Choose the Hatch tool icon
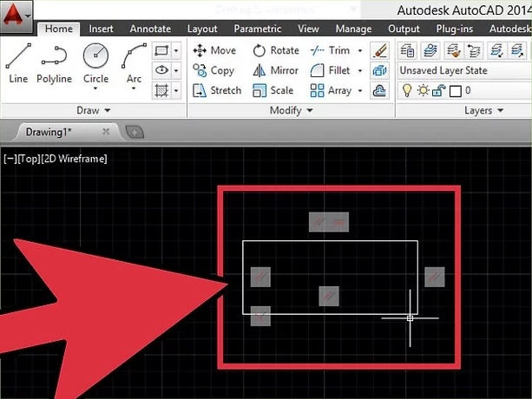The width and height of the screenshot is (532, 399). pyautogui.click(x=161, y=90)
